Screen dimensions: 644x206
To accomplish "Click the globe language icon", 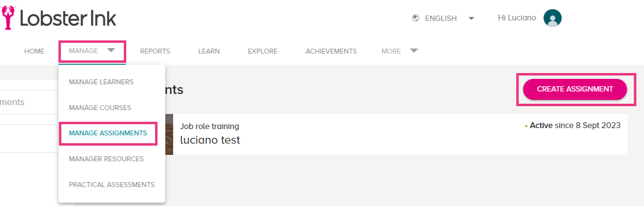I will point(416,18).
